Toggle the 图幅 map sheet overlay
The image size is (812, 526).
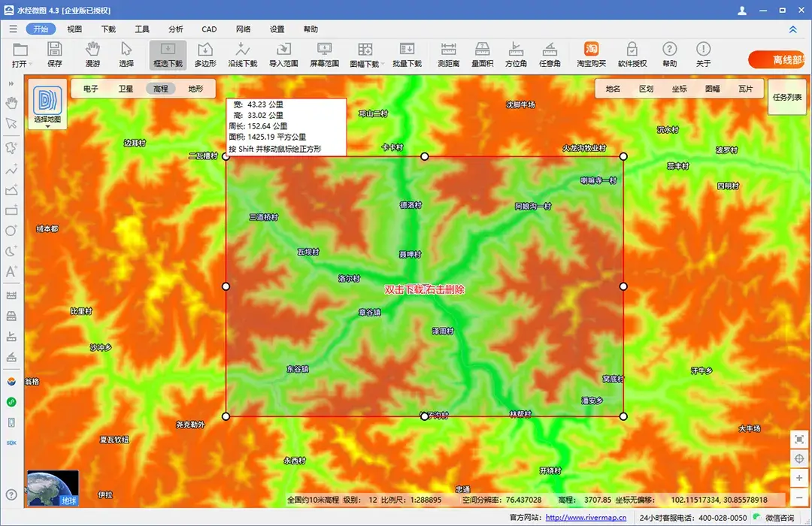point(713,89)
